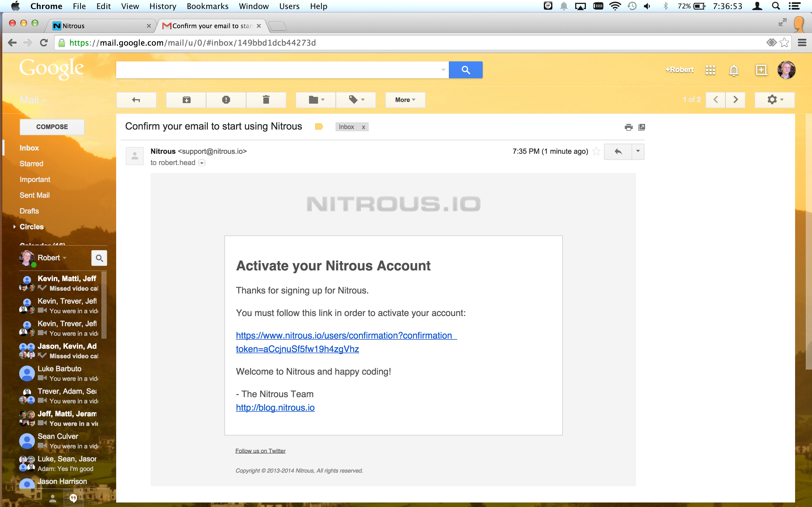Bookmark the page with the star icon
This screenshot has width=812, height=507.
coord(784,43)
